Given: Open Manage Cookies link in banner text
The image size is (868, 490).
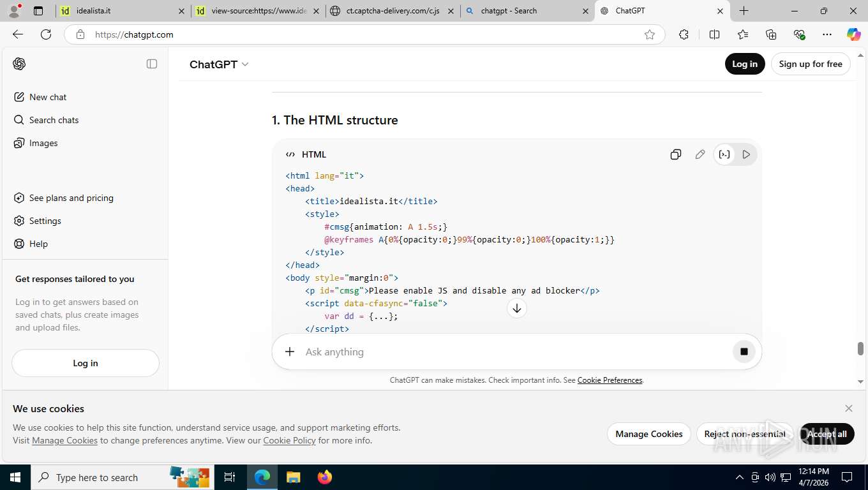Looking at the screenshot, I should click(x=64, y=440).
